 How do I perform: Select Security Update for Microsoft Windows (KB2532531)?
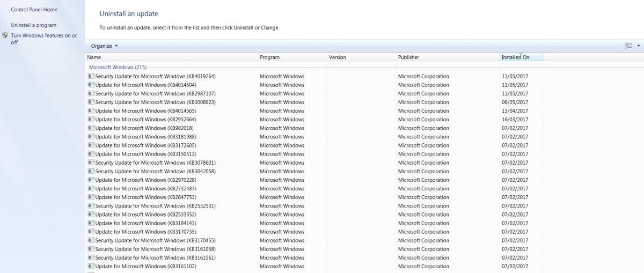(x=155, y=205)
